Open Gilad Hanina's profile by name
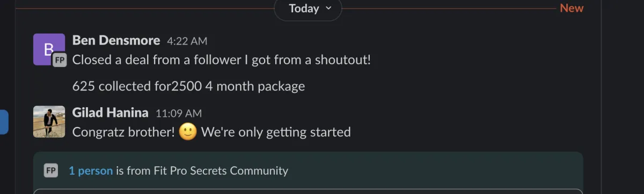 click(110, 113)
